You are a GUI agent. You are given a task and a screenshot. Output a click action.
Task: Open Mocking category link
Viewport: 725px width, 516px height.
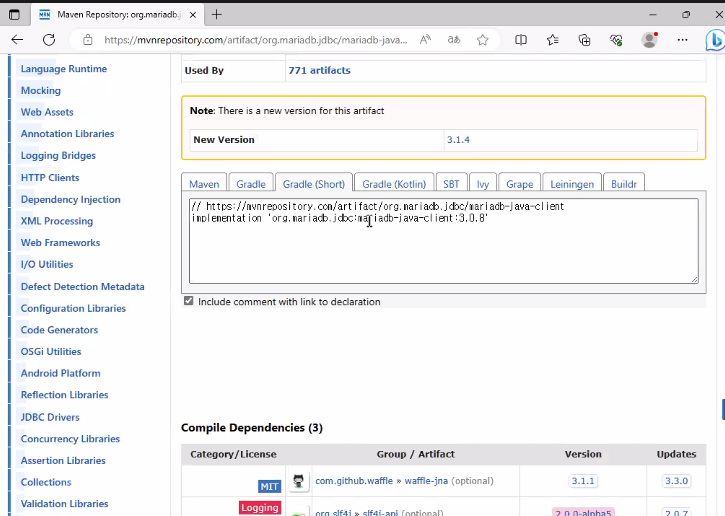(x=41, y=91)
